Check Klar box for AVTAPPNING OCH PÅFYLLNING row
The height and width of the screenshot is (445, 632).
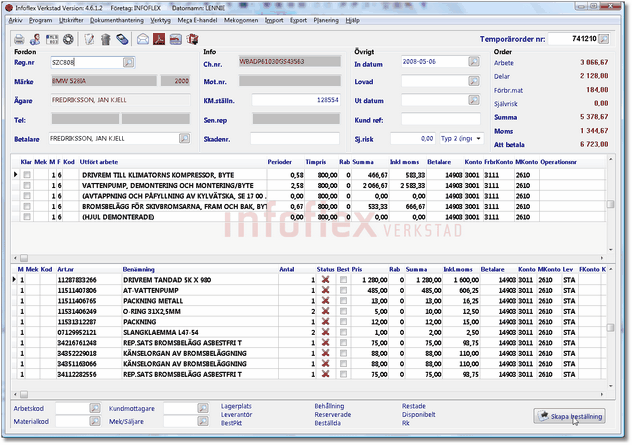27,195
